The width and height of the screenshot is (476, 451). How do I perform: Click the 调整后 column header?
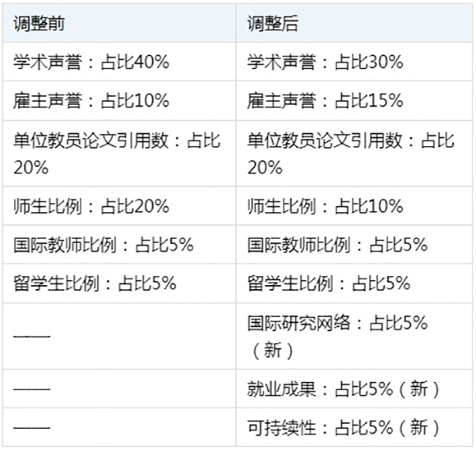(355, 23)
